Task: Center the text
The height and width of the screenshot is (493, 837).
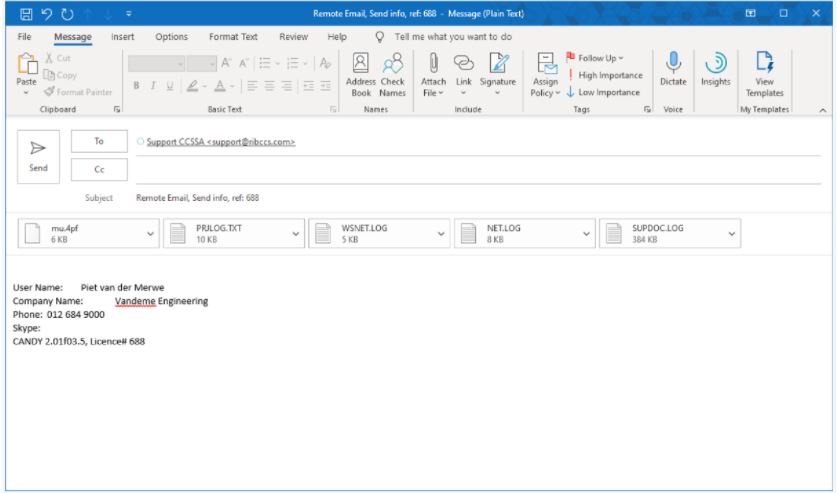Action: (x=270, y=86)
